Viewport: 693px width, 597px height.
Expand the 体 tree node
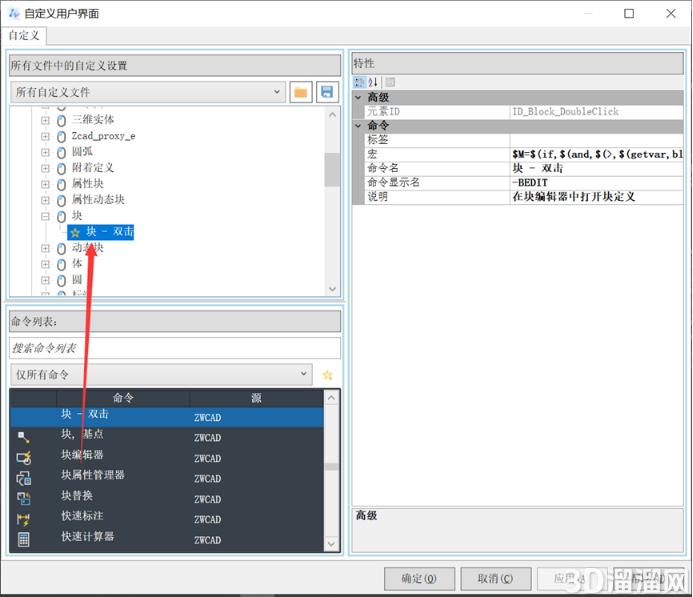tap(45, 264)
